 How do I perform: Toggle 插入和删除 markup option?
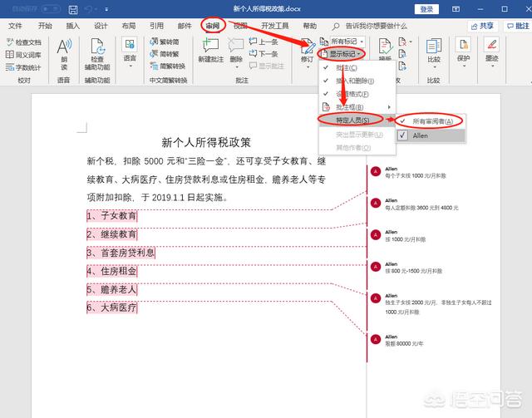pos(353,81)
